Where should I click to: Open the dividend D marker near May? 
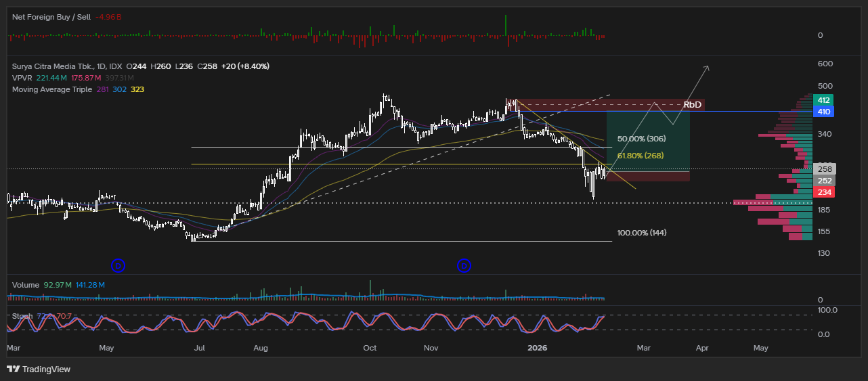pos(118,266)
